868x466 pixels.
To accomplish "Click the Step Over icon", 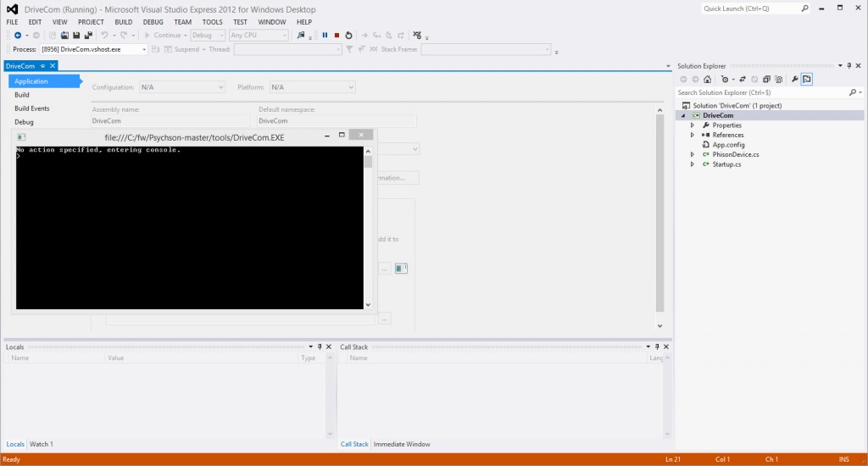I will coord(389,36).
